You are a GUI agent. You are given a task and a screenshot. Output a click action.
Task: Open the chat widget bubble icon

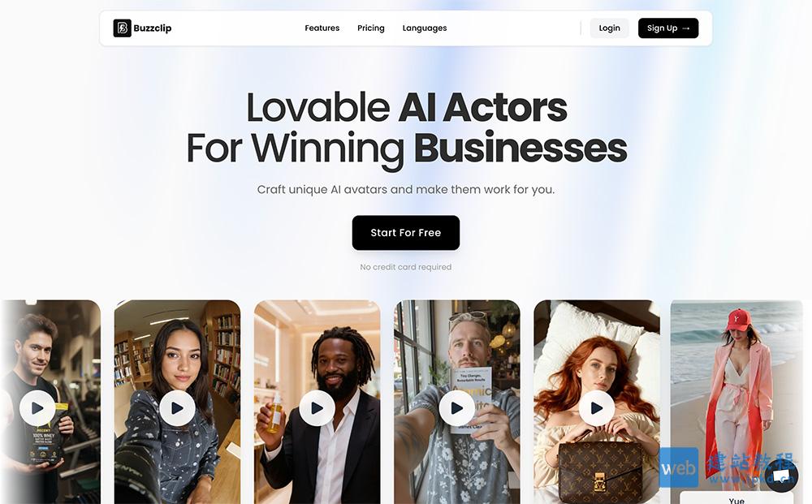pyautogui.click(x=781, y=475)
